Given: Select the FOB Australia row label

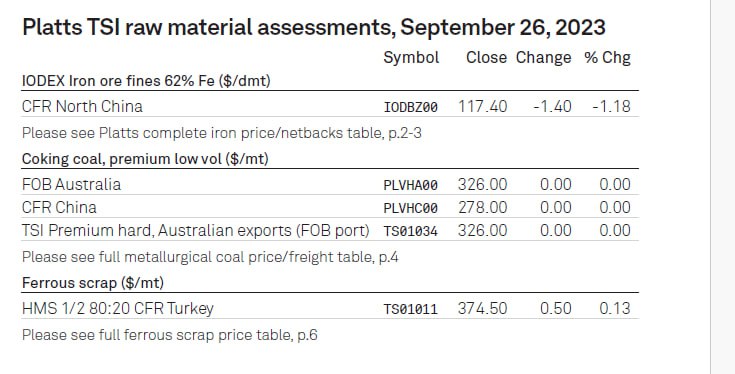Looking at the screenshot, I should [x=71, y=184].
